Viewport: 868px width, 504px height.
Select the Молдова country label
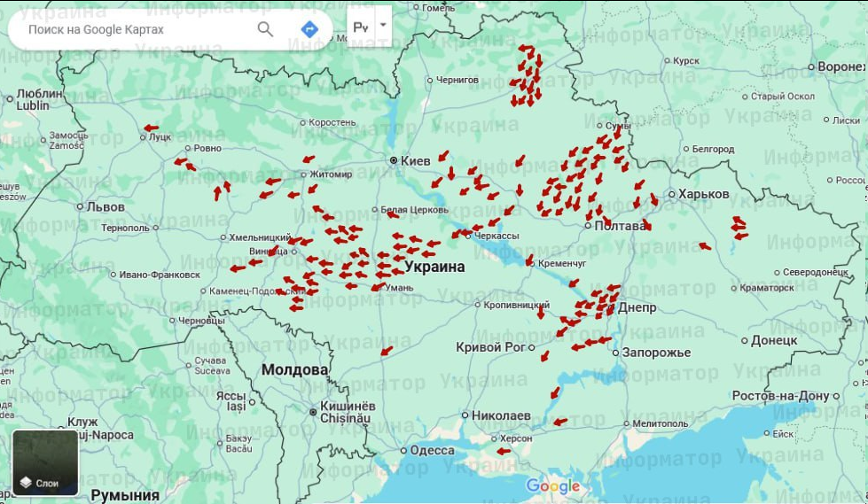pyautogui.click(x=295, y=370)
